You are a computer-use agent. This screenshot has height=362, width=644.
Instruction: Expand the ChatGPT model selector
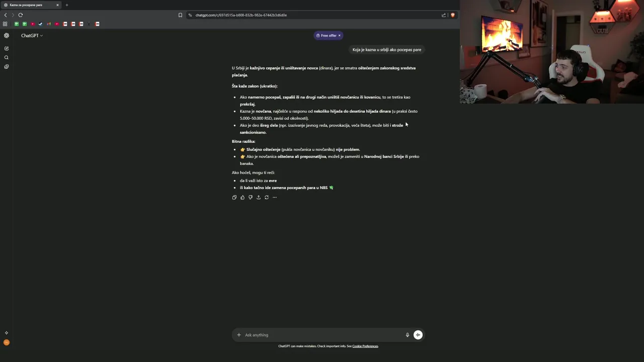32,36
